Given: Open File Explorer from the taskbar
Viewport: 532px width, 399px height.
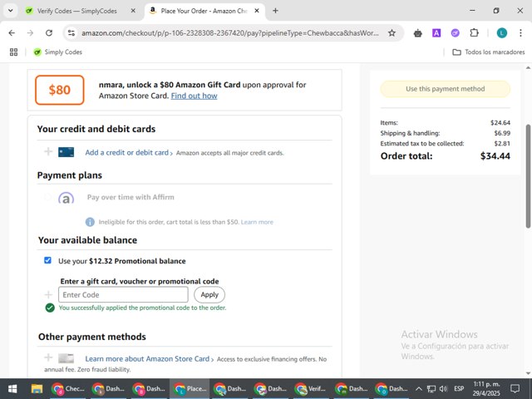Looking at the screenshot, I should [x=37, y=389].
